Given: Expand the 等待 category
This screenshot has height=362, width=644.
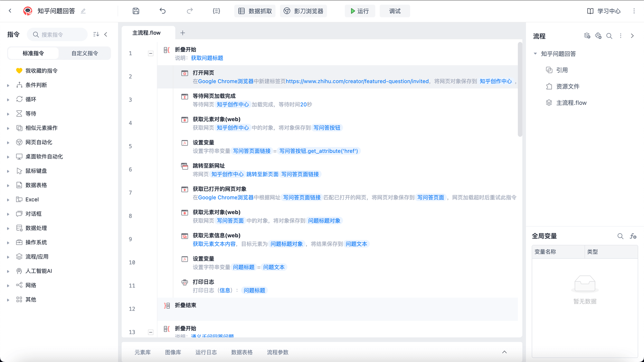Looking at the screenshot, I should click(8, 114).
